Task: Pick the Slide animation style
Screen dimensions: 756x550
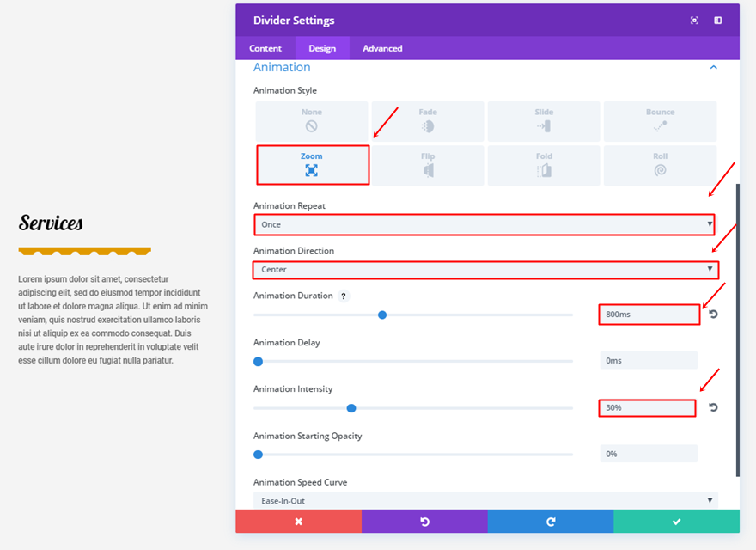Action: pos(544,121)
